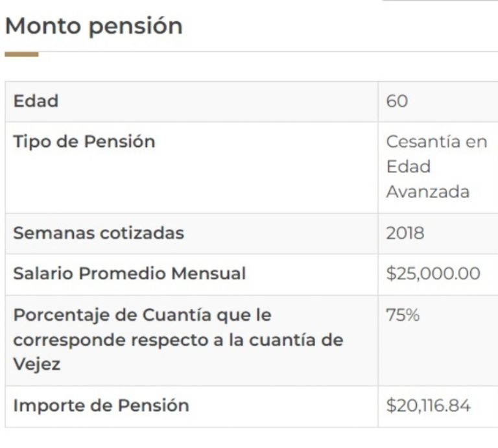Click the pension amount $20,116.84
Screen dimensions: 498x448
click(x=428, y=406)
